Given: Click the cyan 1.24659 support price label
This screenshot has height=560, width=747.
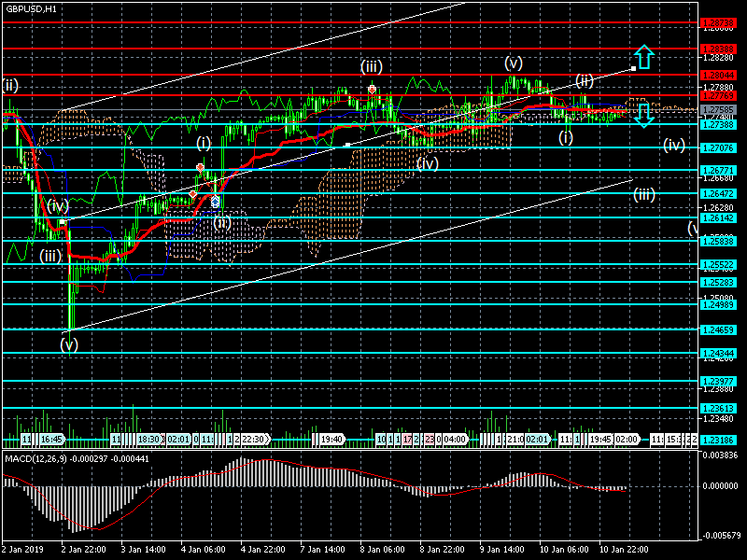Looking at the screenshot, I should point(719,329).
